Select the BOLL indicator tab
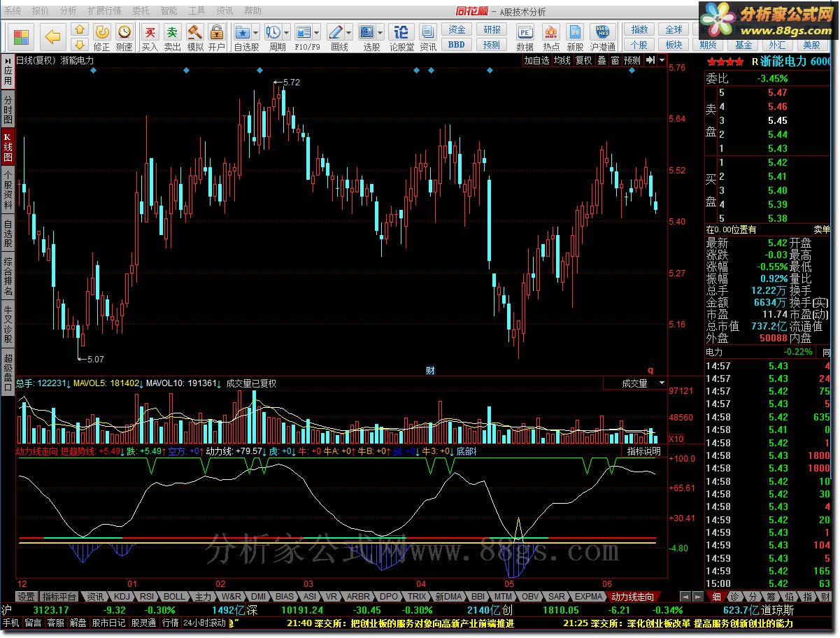 (x=174, y=597)
